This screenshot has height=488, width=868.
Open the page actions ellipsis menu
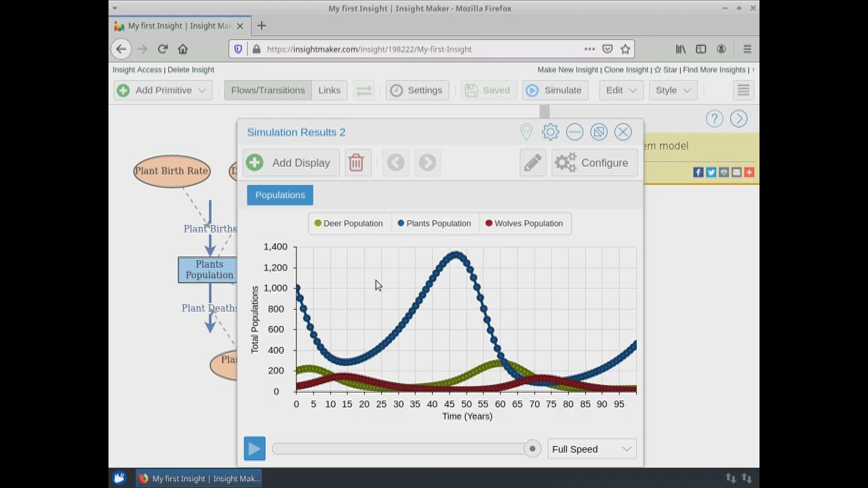[589, 49]
